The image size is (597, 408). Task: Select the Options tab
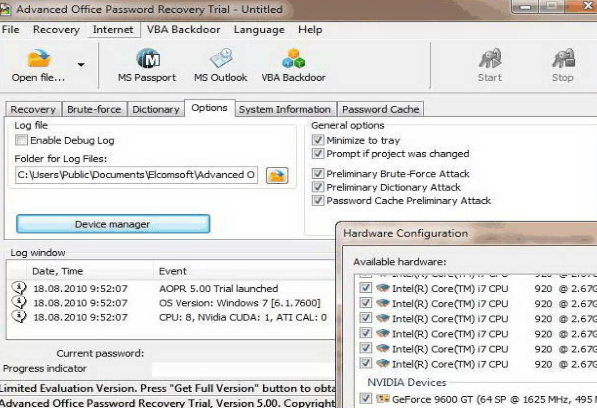[x=209, y=108]
